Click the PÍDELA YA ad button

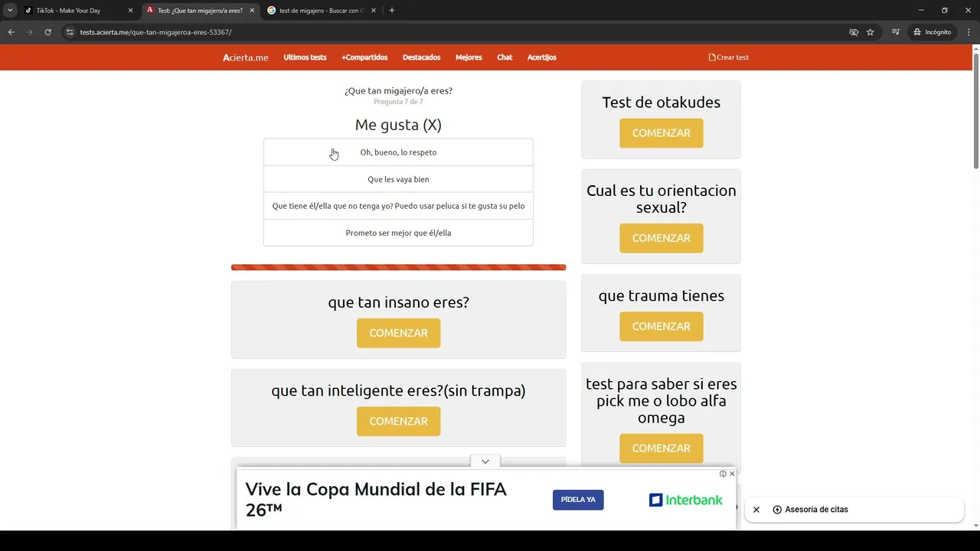tap(578, 500)
